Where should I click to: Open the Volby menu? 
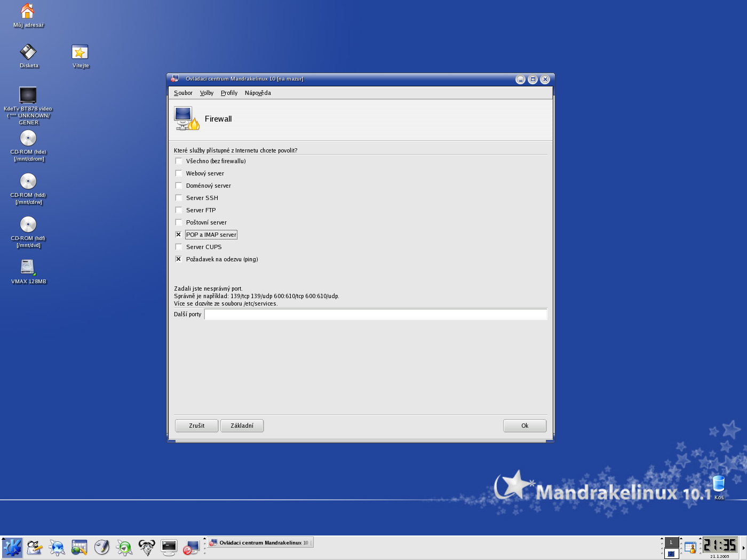[206, 93]
